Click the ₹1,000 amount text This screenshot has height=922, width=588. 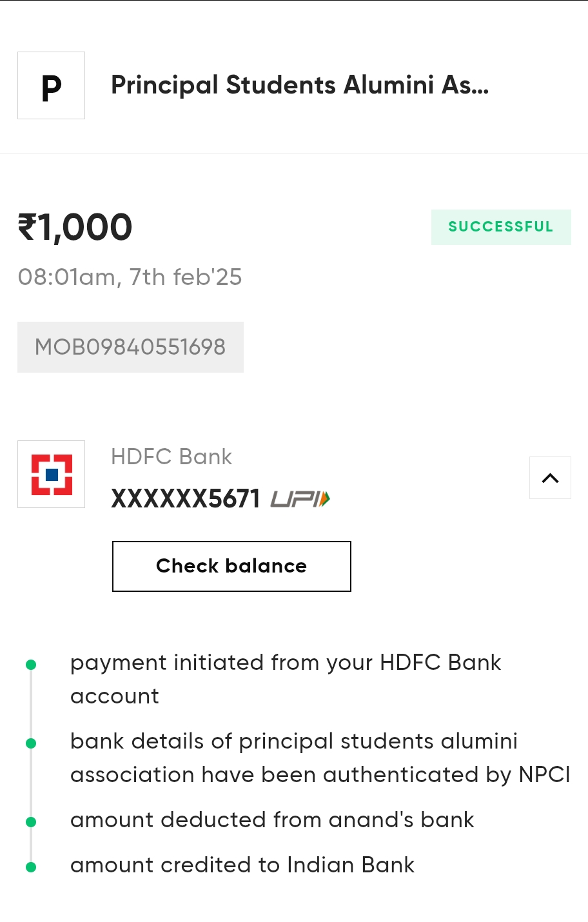click(x=75, y=227)
